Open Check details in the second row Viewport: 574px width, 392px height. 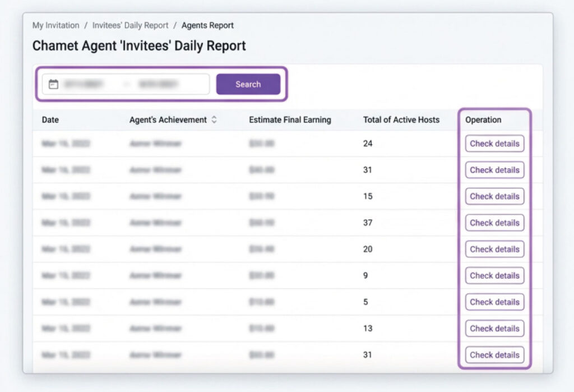pyautogui.click(x=494, y=170)
